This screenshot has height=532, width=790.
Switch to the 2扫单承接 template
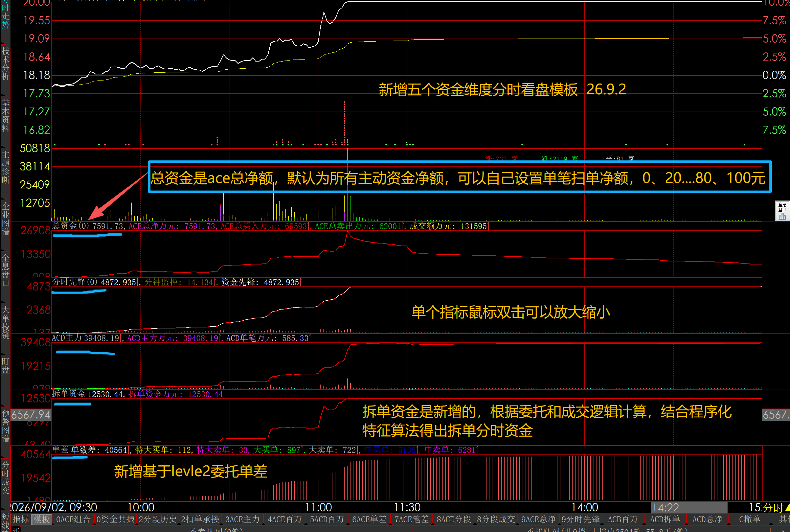(200, 519)
